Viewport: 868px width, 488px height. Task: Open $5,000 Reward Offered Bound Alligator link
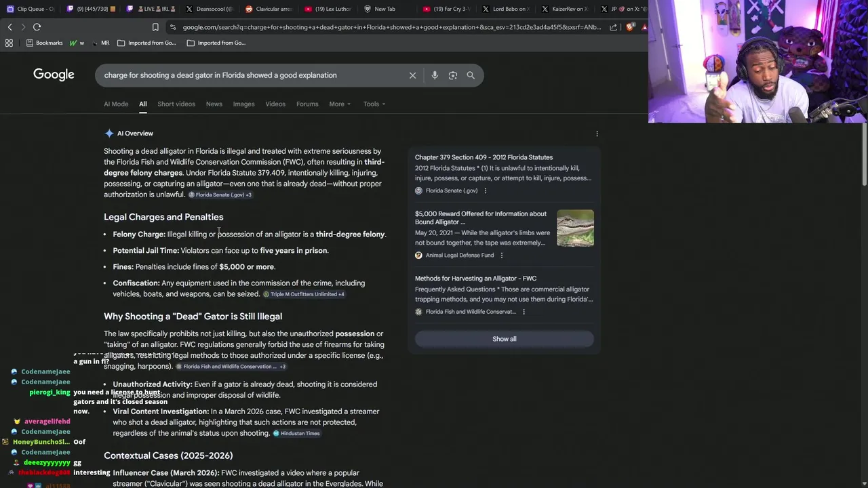(x=481, y=218)
